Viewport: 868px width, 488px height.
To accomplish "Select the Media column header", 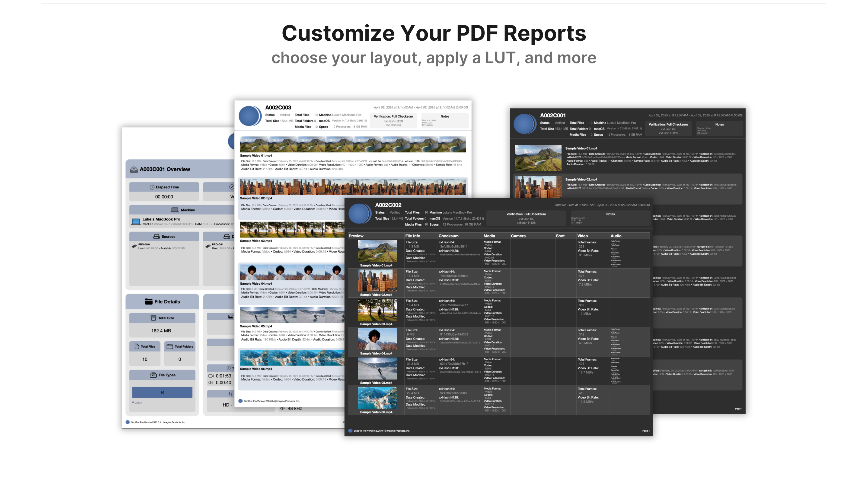I will pyautogui.click(x=489, y=236).
